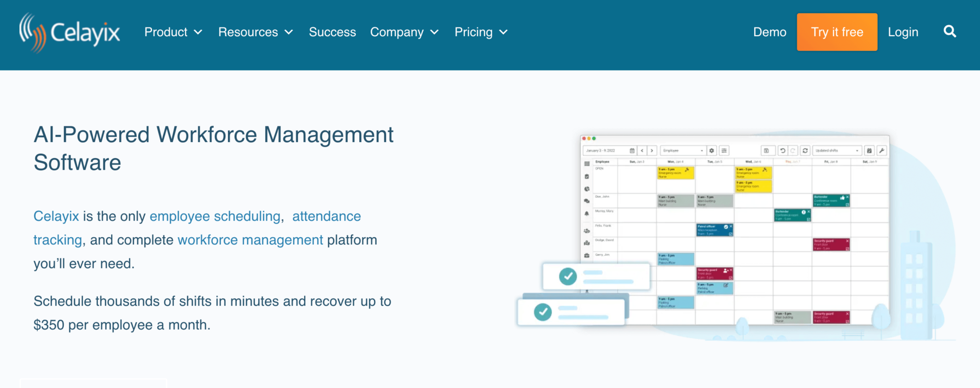Open the Login link
Screen dimensions: 980x388
tap(903, 32)
